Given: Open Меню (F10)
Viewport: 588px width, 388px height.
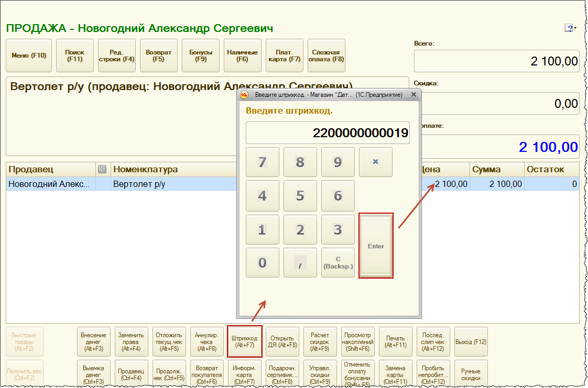Looking at the screenshot, I should click(29, 56).
